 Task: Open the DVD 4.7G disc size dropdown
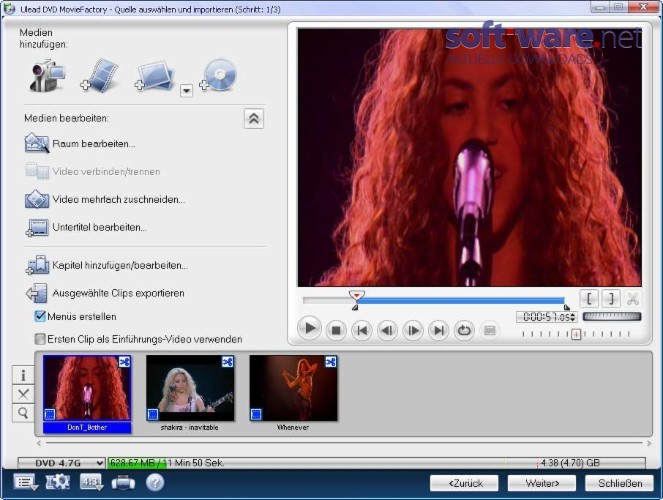61,463
